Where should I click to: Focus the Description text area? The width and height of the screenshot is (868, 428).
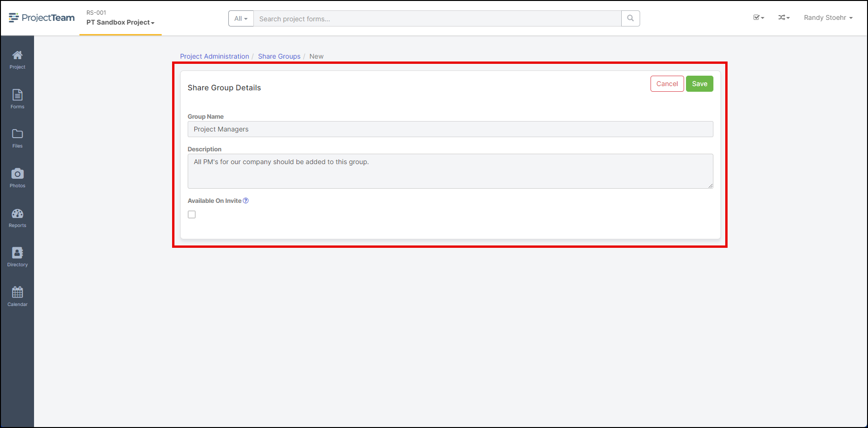coord(450,171)
